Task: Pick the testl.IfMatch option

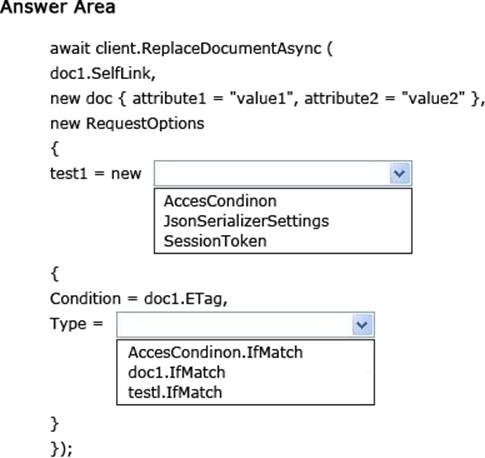Action: pyautogui.click(x=175, y=392)
